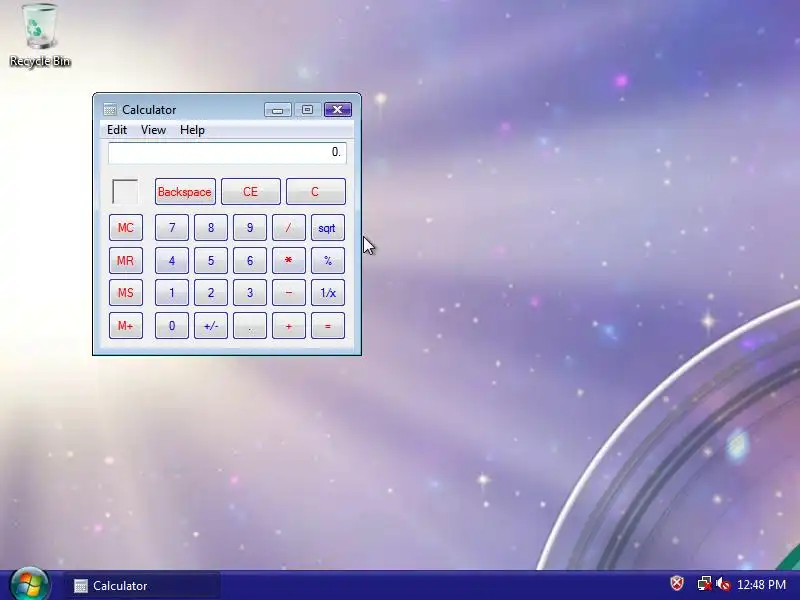Screen dimensions: 800x600
Task: Click digit 5 key
Action: click(211, 261)
